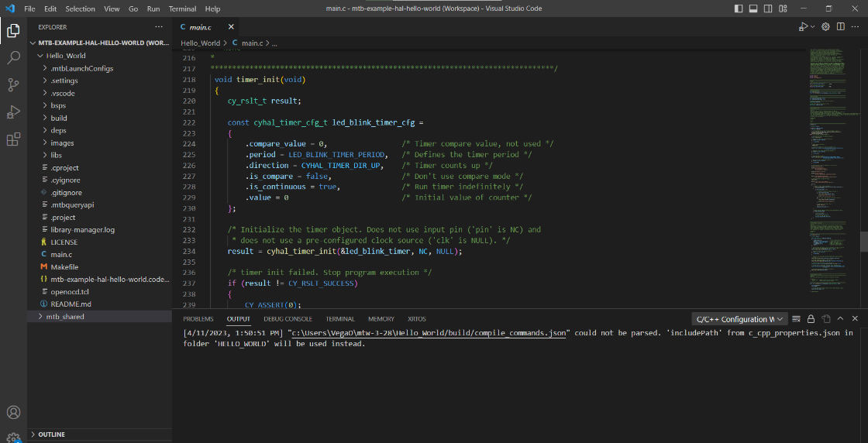Open the Run and Debug view icon

pyautogui.click(x=13, y=112)
